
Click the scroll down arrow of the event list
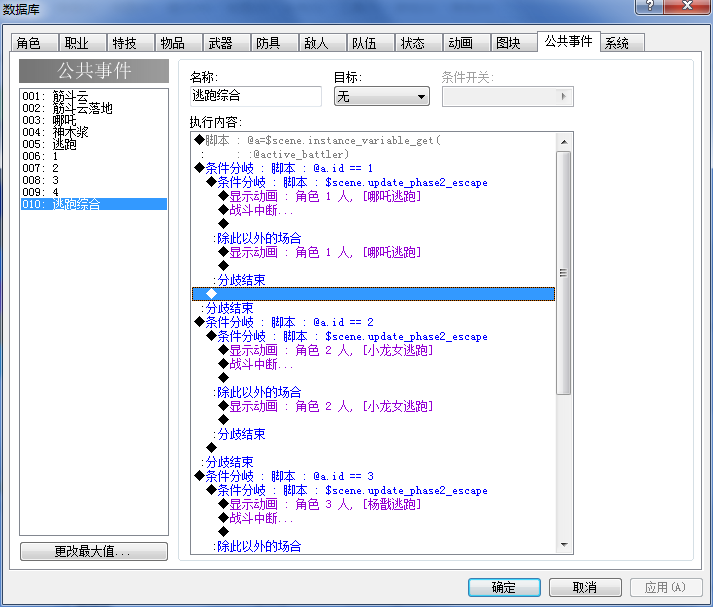[x=564, y=544]
